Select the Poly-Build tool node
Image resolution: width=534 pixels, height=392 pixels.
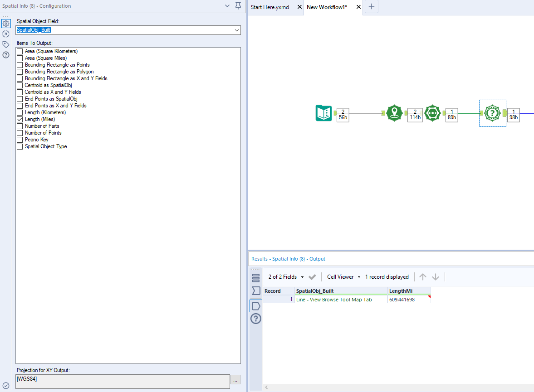[x=432, y=113]
